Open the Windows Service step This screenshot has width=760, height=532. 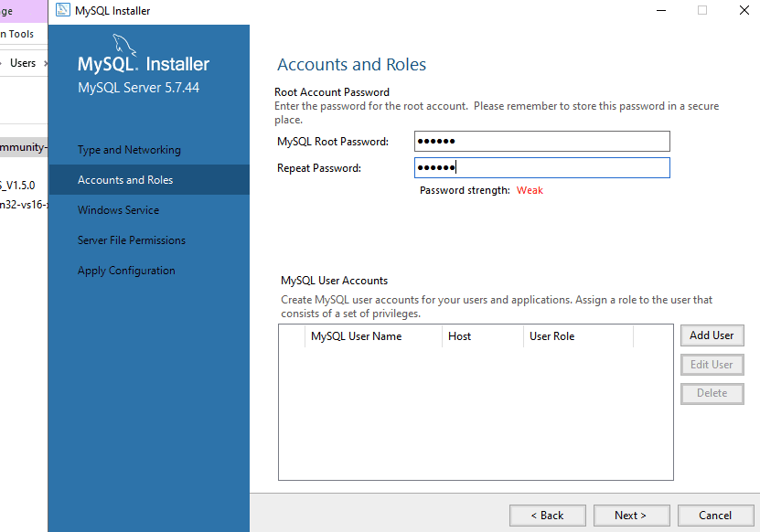[x=118, y=210]
